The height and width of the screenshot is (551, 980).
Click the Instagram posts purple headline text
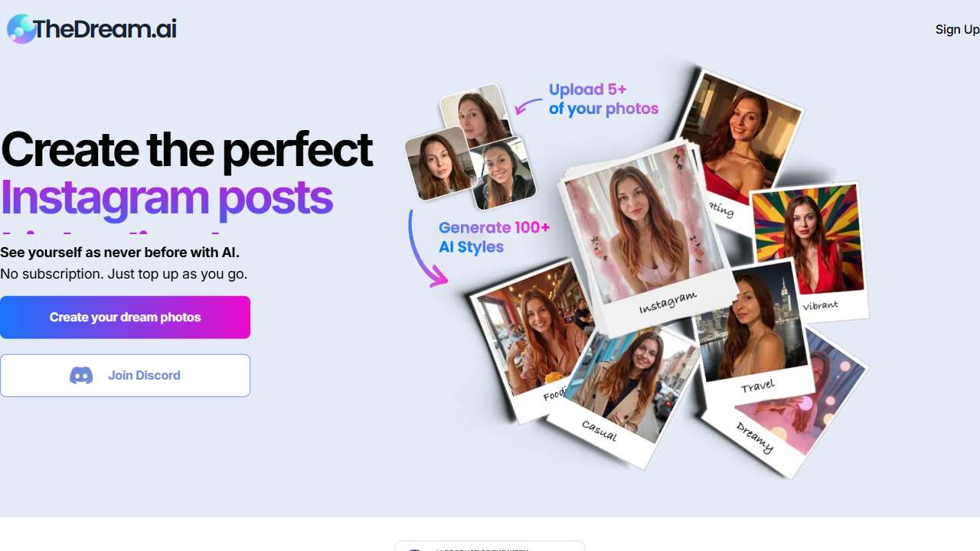click(x=166, y=197)
